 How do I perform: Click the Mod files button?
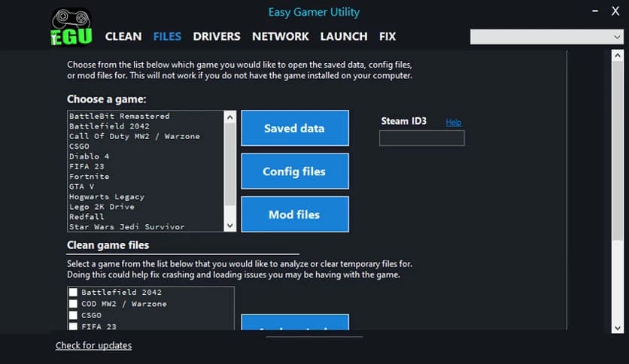(x=295, y=214)
